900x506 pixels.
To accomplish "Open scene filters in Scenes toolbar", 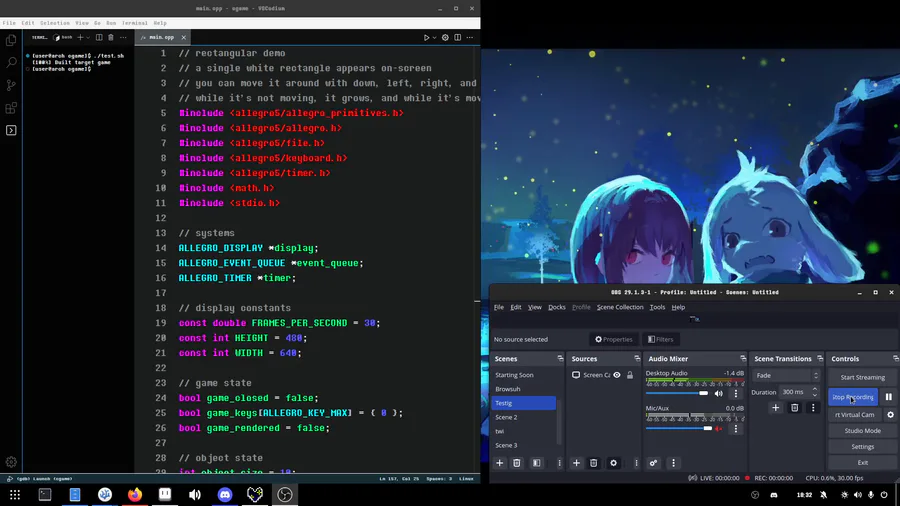I will pyautogui.click(x=537, y=463).
